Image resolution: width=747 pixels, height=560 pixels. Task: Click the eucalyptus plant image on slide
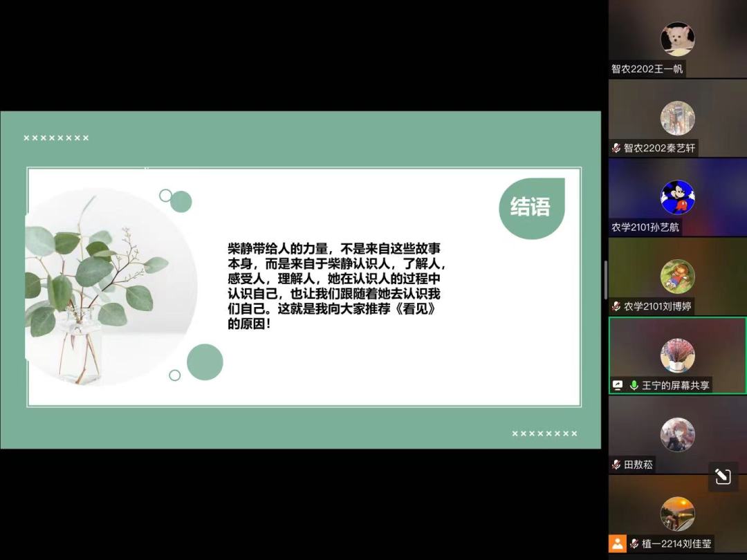tap(111, 286)
